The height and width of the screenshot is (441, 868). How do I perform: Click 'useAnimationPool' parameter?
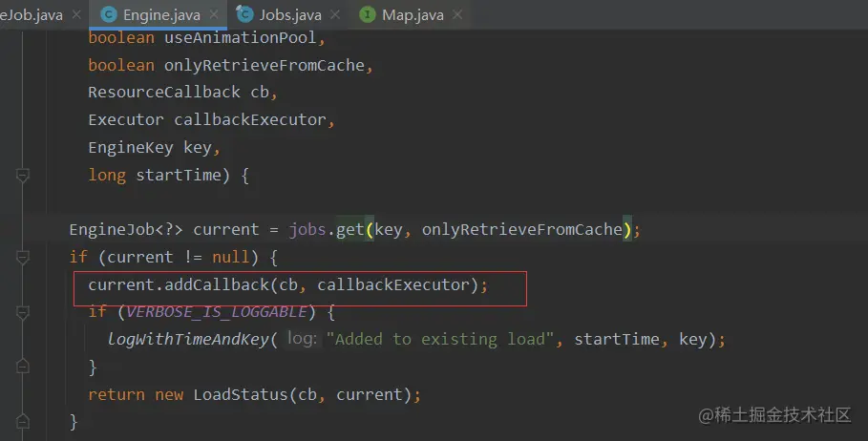click(x=241, y=37)
